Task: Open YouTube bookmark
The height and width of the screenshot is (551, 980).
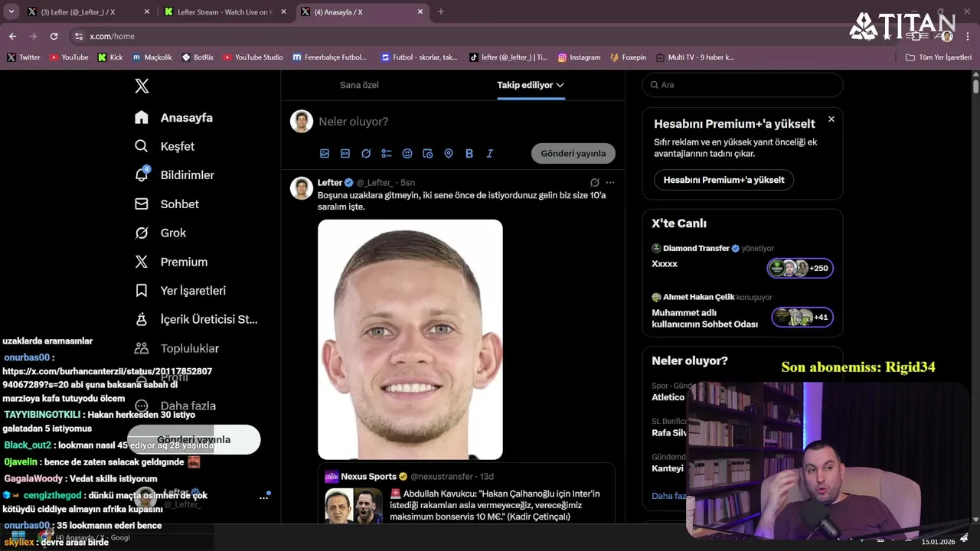Action: [x=69, y=57]
